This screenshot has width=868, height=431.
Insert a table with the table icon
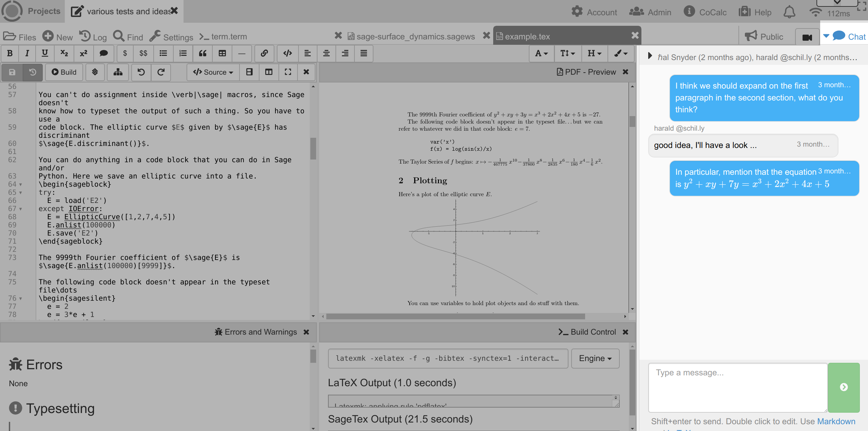[x=222, y=53]
